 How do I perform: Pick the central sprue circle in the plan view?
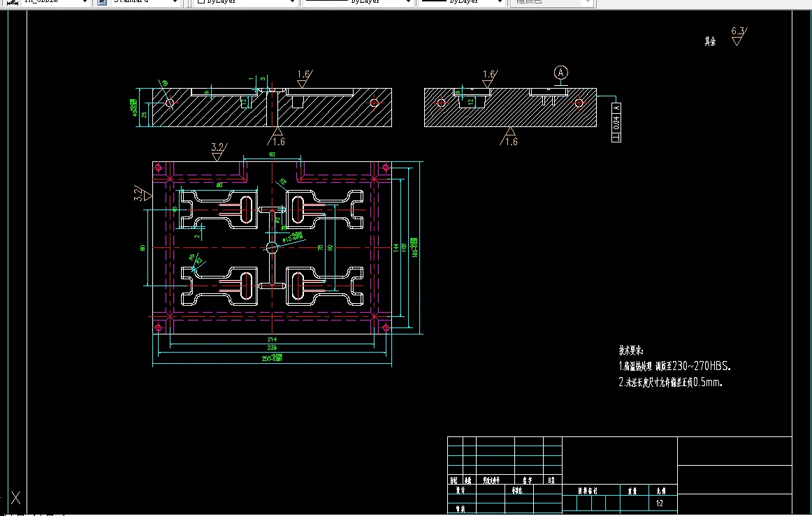tap(272, 247)
